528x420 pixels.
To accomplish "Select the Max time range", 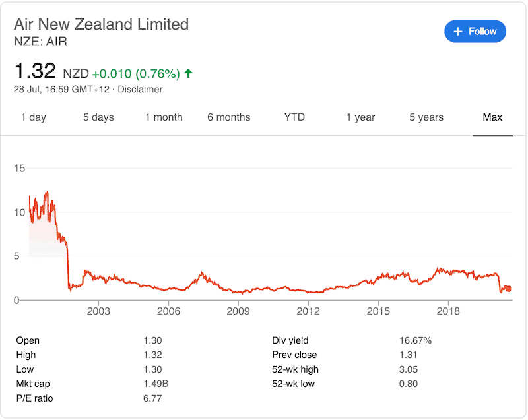I will point(492,117).
